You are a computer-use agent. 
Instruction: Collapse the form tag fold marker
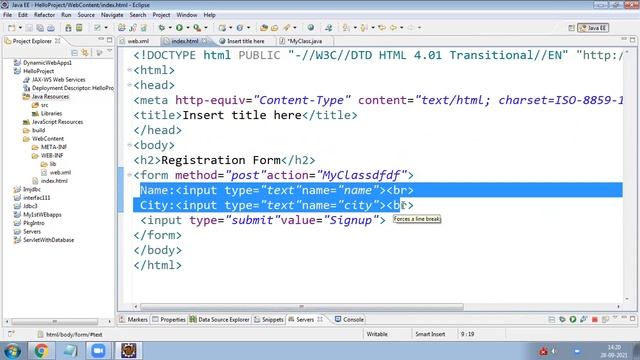tap(129, 175)
